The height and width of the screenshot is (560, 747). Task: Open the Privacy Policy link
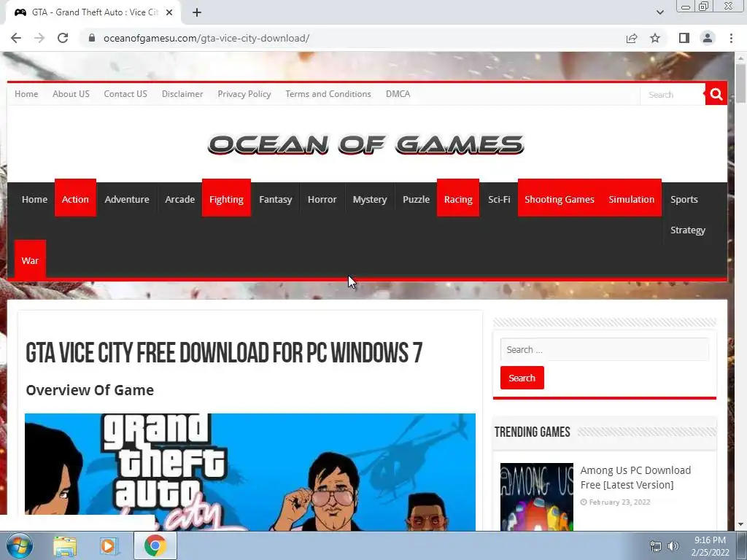click(244, 94)
